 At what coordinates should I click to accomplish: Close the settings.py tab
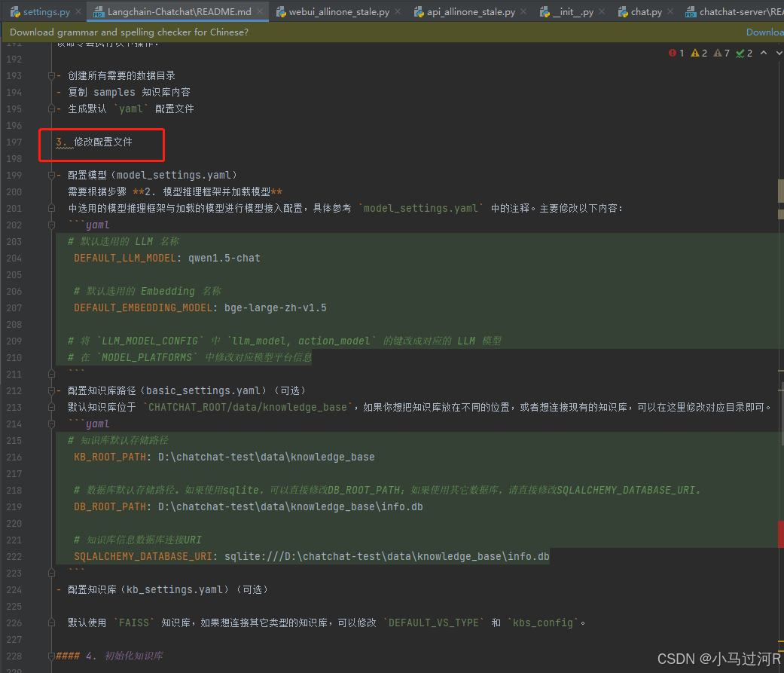click(x=78, y=11)
